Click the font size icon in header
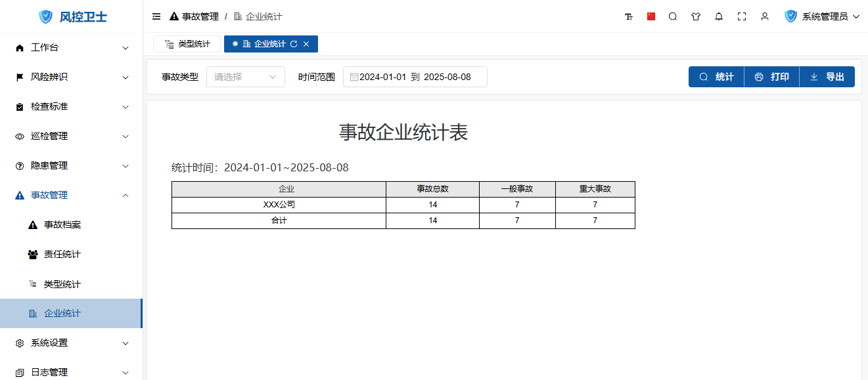The image size is (868, 380). [x=629, y=17]
